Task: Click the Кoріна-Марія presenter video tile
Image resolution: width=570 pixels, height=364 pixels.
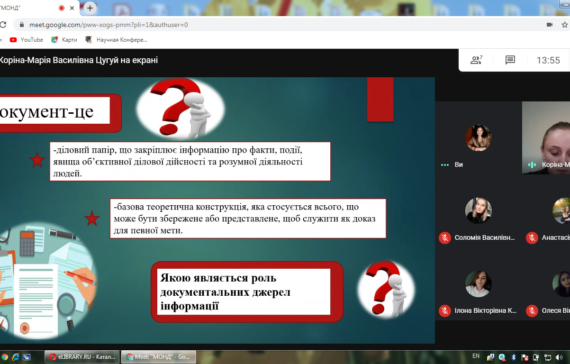Action: 546,137
